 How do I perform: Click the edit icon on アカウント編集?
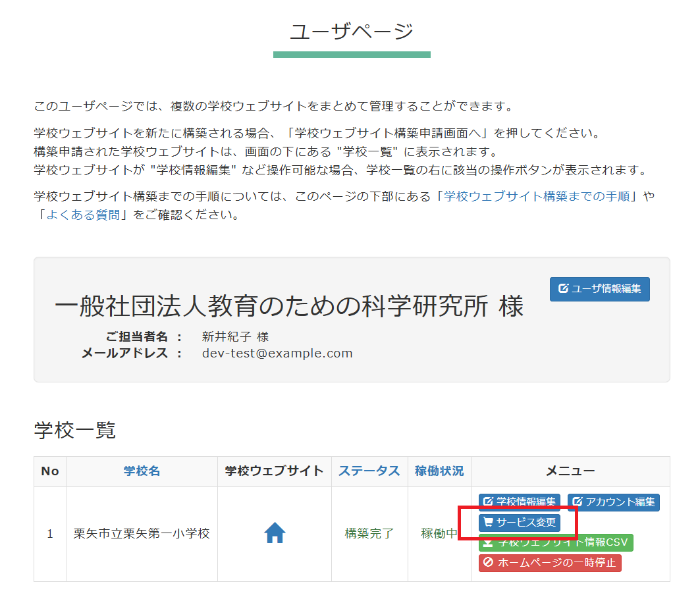click(577, 502)
